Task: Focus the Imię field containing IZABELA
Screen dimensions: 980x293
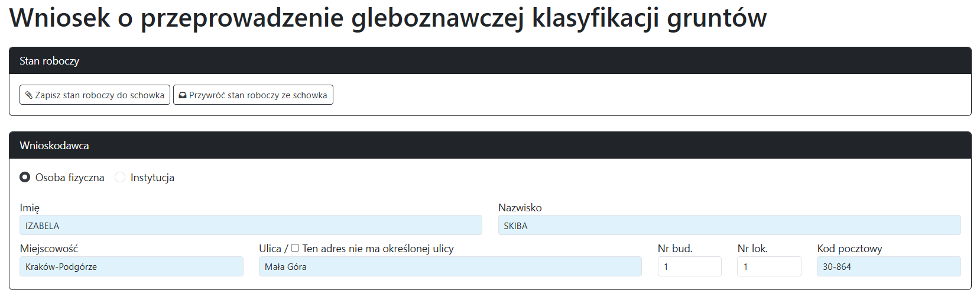Action: click(x=251, y=226)
